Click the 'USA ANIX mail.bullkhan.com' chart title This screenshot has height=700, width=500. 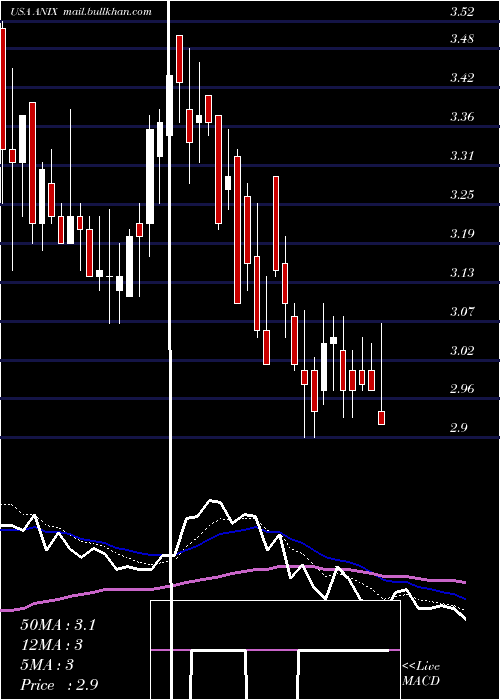coord(80,12)
